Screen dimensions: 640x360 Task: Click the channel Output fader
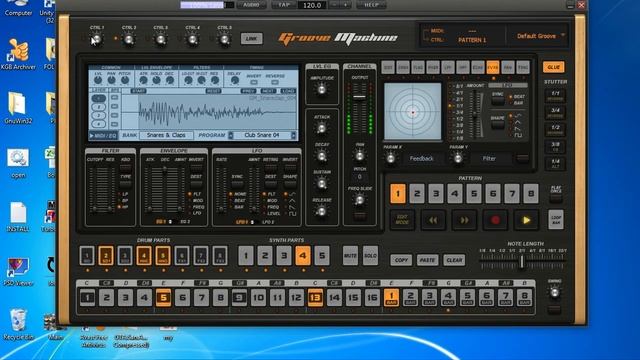click(x=359, y=97)
